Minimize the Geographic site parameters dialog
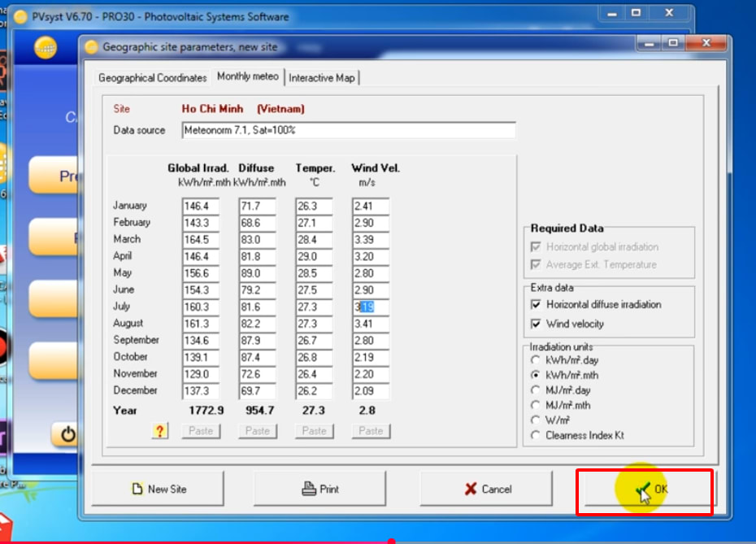This screenshot has height=544, width=756. (650, 43)
